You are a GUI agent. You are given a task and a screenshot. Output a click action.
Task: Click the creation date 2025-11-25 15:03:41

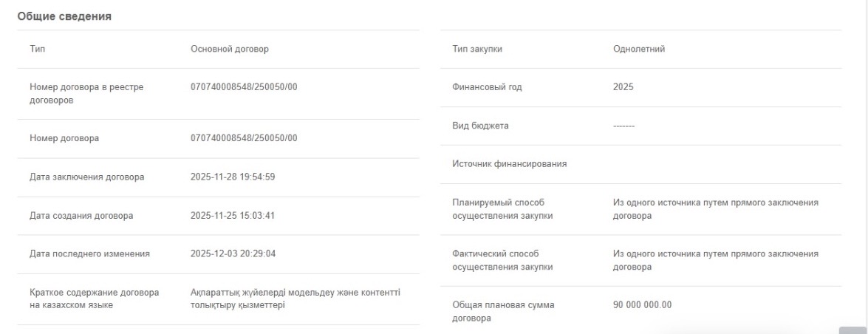[233, 216]
